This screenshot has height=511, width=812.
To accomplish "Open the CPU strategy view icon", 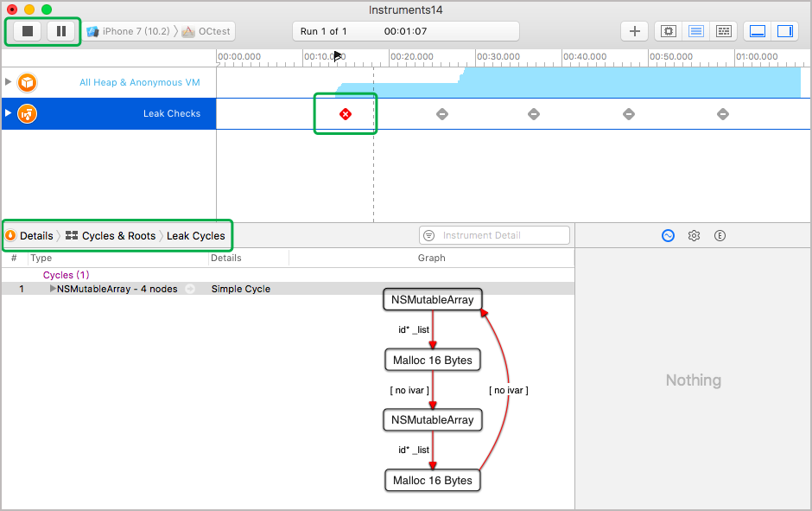I will tap(668, 31).
